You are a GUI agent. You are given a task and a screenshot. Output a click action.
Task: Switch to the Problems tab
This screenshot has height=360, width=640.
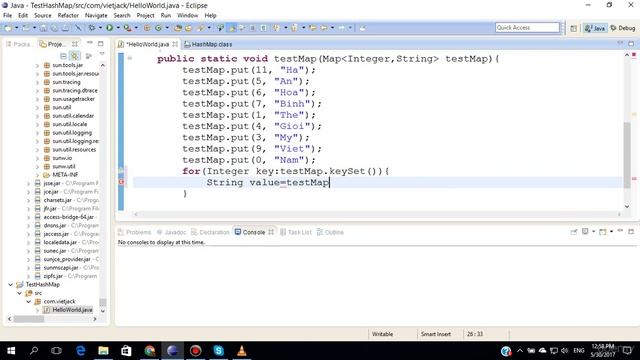[x=135, y=232]
